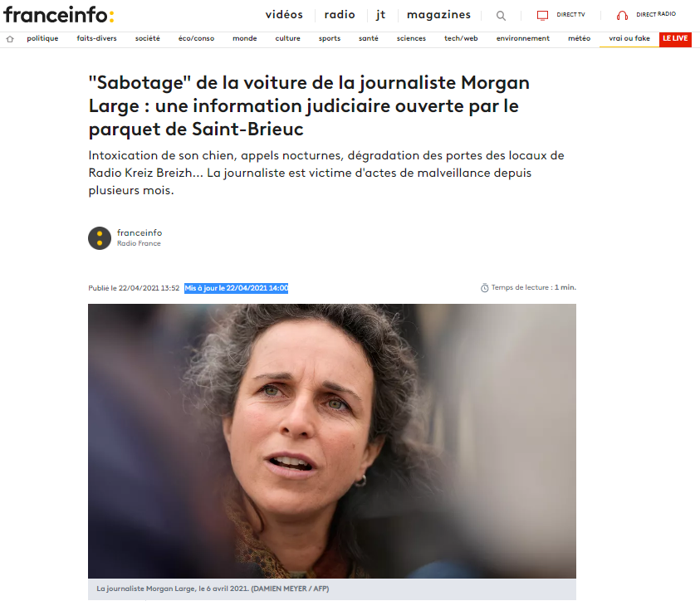The width and height of the screenshot is (700, 601).
Task: Open the magazines menu
Action: [x=438, y=15]
